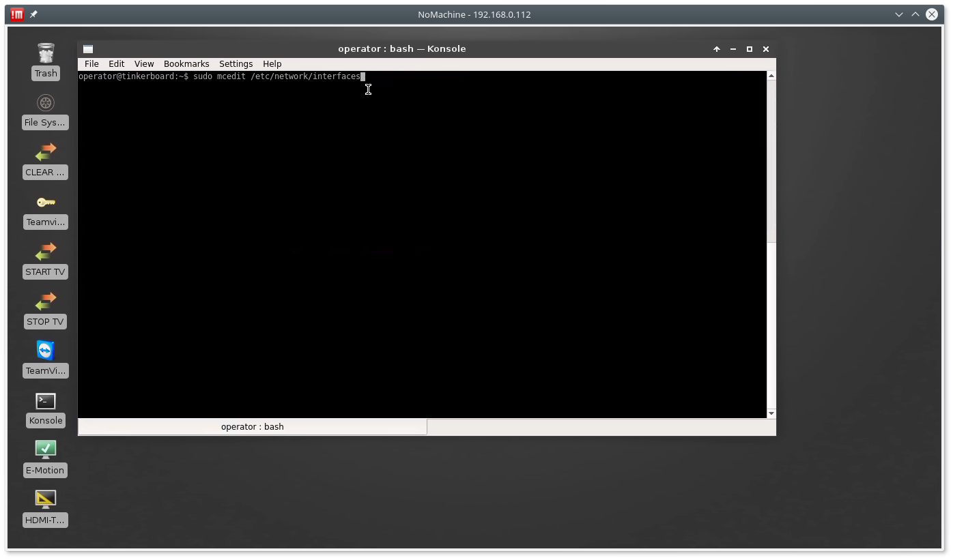
Task: Open the Help menu in Konsole
Action: [x=272, y=63]
